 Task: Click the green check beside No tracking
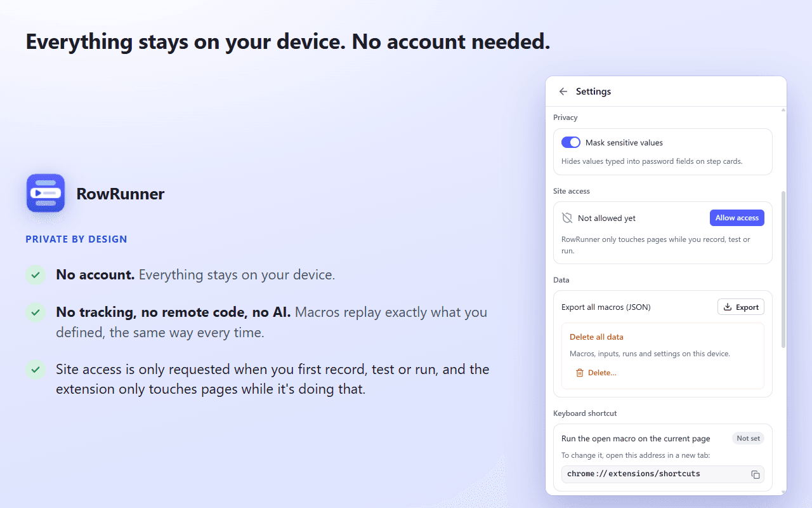pos(36,312)
